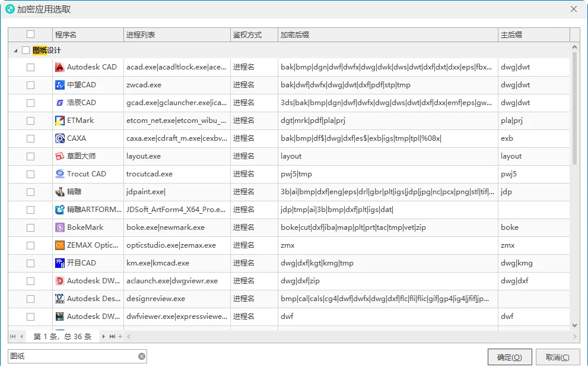Check the 图纸设计 group checkbox
588x370 pixels.
pyautogui.click(x=26, y=50)
